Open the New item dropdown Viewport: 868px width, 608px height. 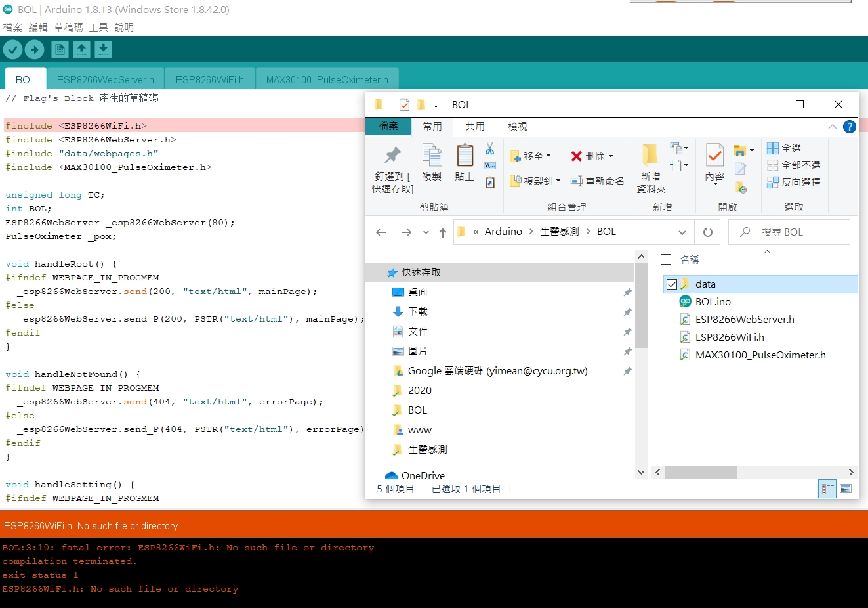tap(680, 148)
